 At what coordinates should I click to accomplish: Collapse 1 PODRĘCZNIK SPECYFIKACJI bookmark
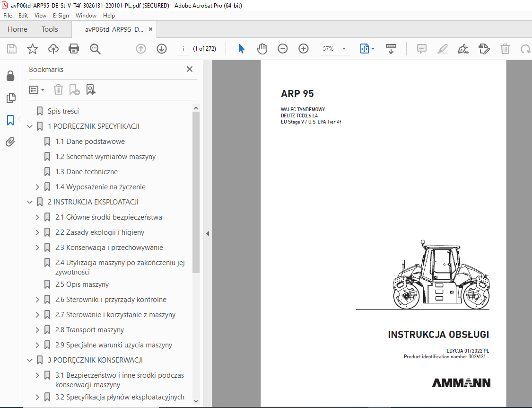(x=30, y=126)
